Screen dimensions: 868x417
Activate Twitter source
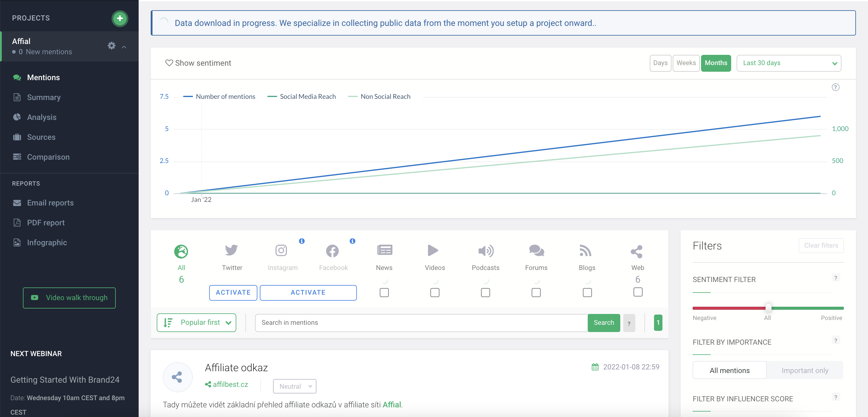point(233,293)
